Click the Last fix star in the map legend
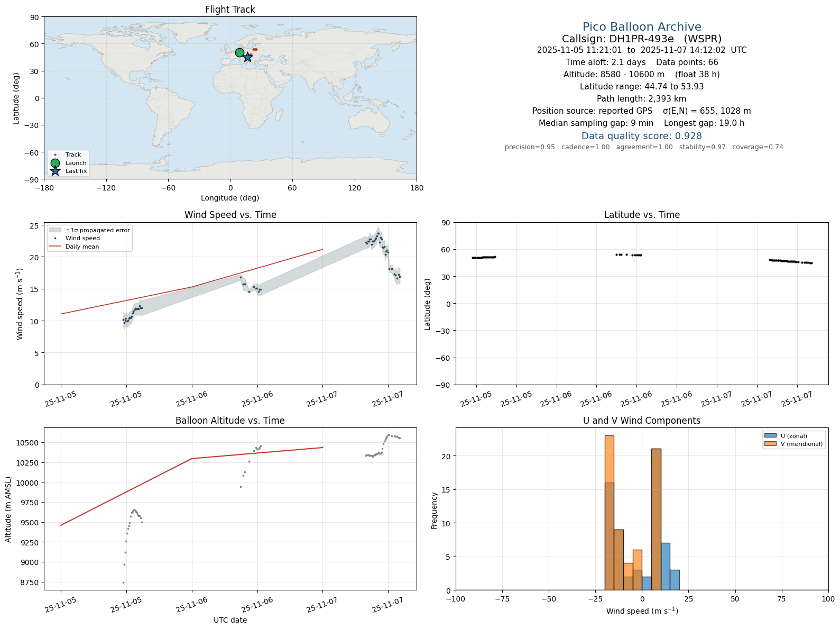The width and height of the screenshot is (840, 629). pyautogui.click(x=55, y=171)
